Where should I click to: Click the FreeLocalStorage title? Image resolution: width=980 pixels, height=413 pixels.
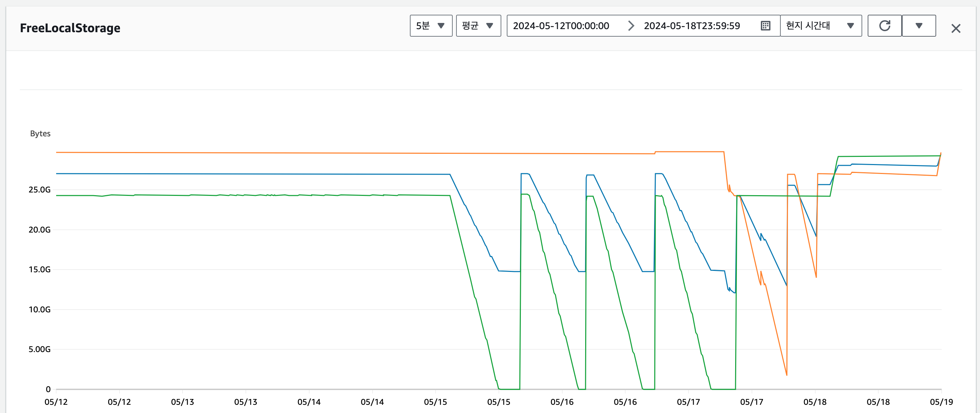[x=70, y=28]
